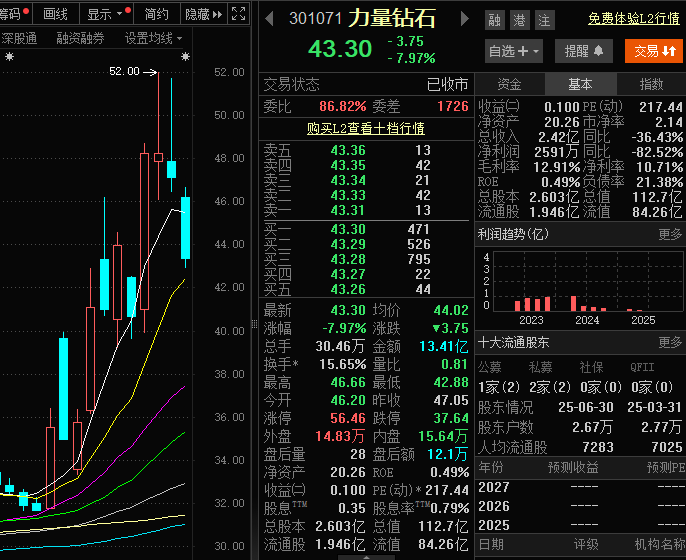Click the 买一 price 43.30
This screenshot has width=686, height=560.
(x=348, y=229)
